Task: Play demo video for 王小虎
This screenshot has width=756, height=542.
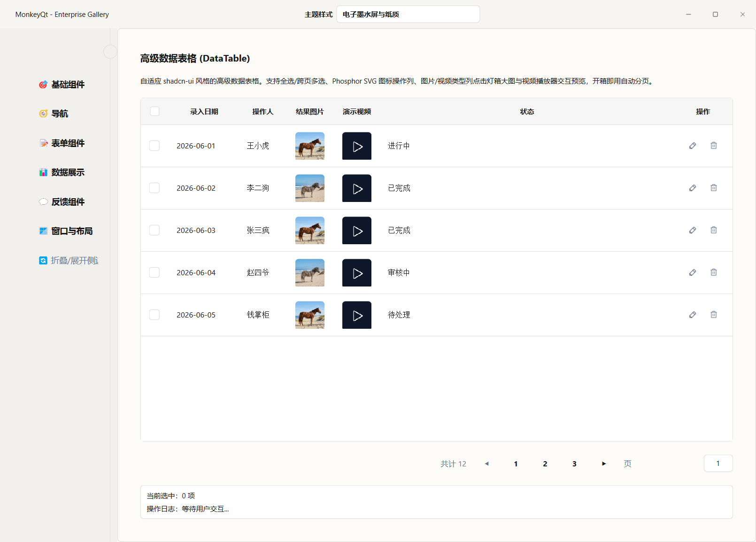Action: (357, 146)
